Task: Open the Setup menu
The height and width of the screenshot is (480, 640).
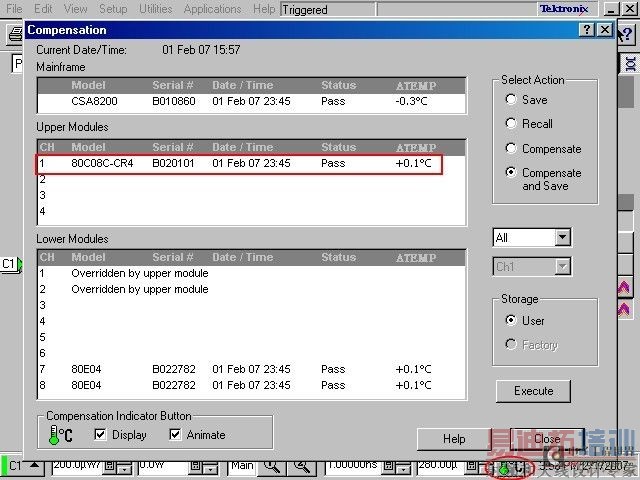Action: [113, 9]
